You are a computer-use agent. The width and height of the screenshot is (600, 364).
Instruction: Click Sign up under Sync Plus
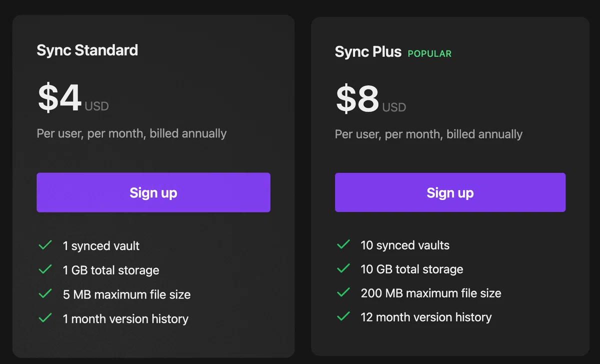click(450, 192)
